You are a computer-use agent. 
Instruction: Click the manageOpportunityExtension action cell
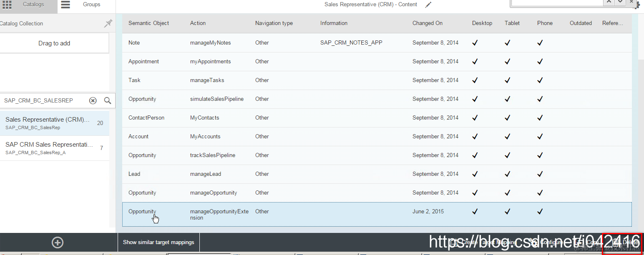[219, 215]
